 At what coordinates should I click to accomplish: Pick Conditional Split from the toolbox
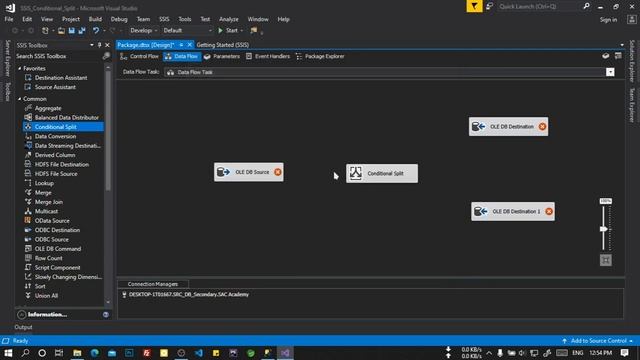[56, 127]
